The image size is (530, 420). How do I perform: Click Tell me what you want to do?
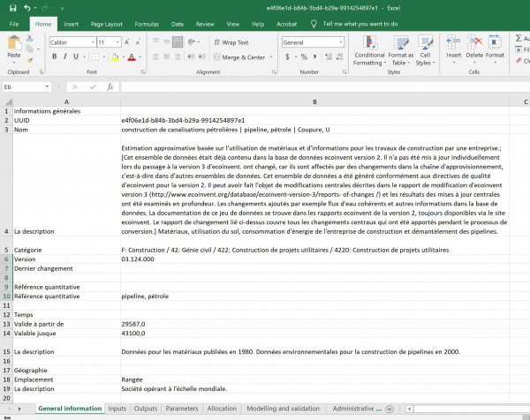tap(360, 24)
